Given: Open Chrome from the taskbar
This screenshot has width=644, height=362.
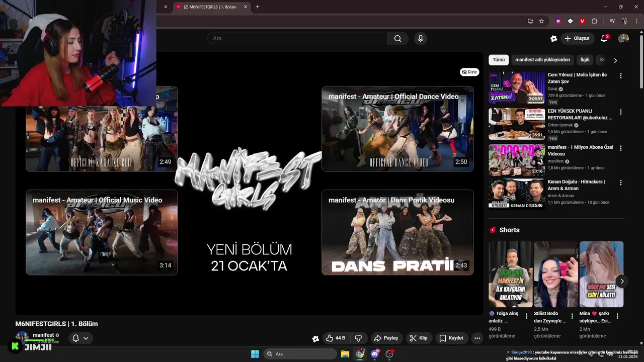Looking at the screenshot, I should (x=360, y=354).
